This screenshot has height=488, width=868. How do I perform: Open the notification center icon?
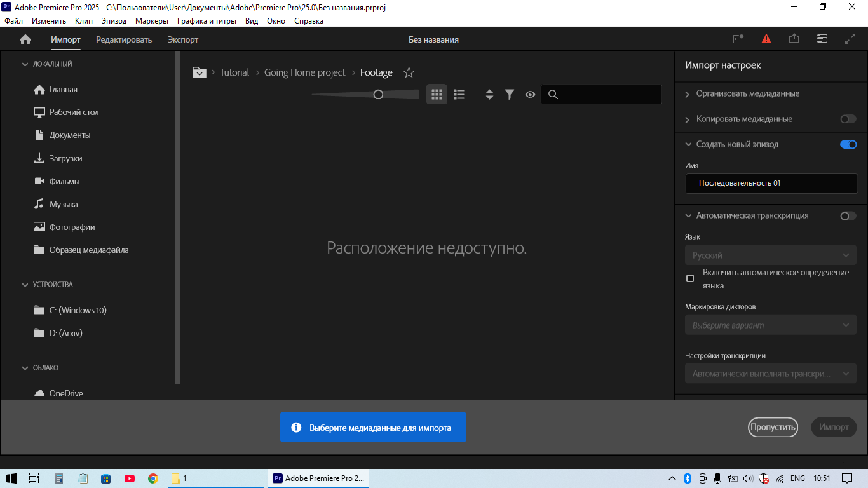click(847, 478)
